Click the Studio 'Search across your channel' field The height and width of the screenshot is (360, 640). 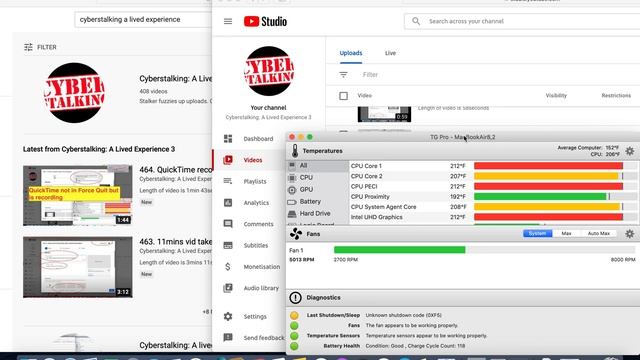pyautogui.click(x=522, y=21)
